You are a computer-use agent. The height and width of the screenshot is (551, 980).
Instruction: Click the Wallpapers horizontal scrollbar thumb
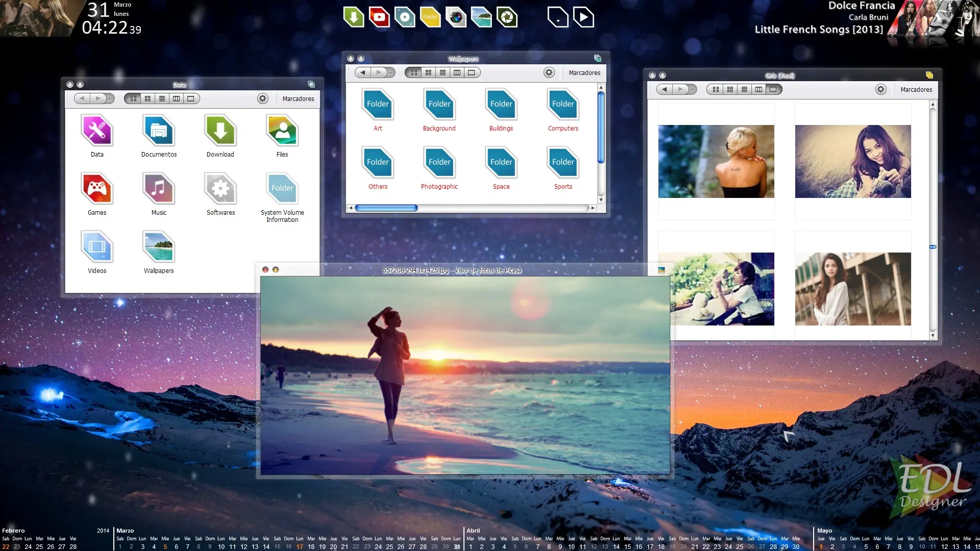click(x=386, y=208)
